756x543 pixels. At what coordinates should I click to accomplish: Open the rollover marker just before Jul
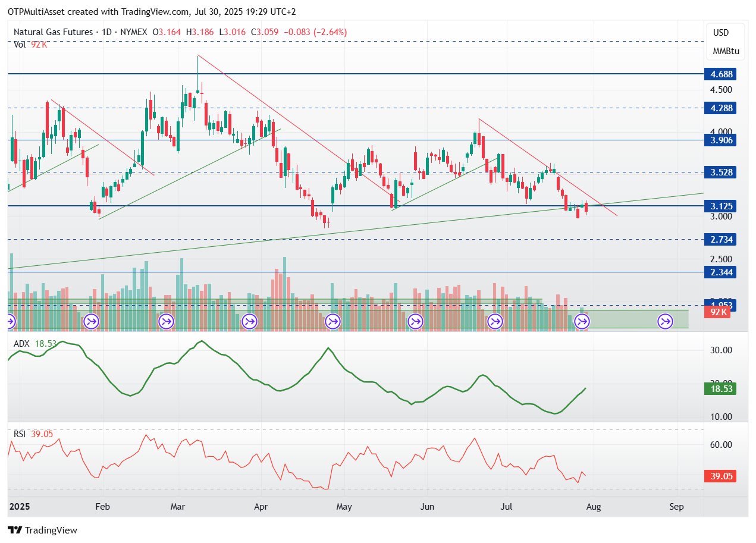coord(495,322)
